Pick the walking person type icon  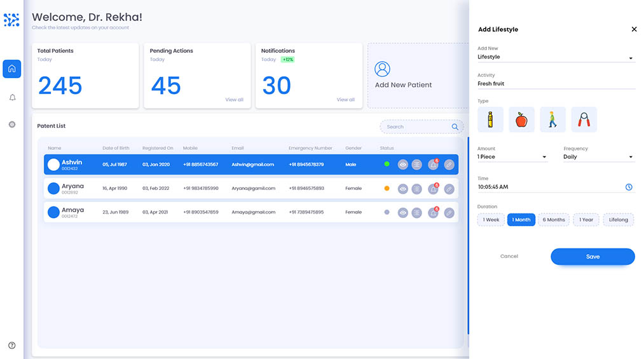[x=552, y=119]
